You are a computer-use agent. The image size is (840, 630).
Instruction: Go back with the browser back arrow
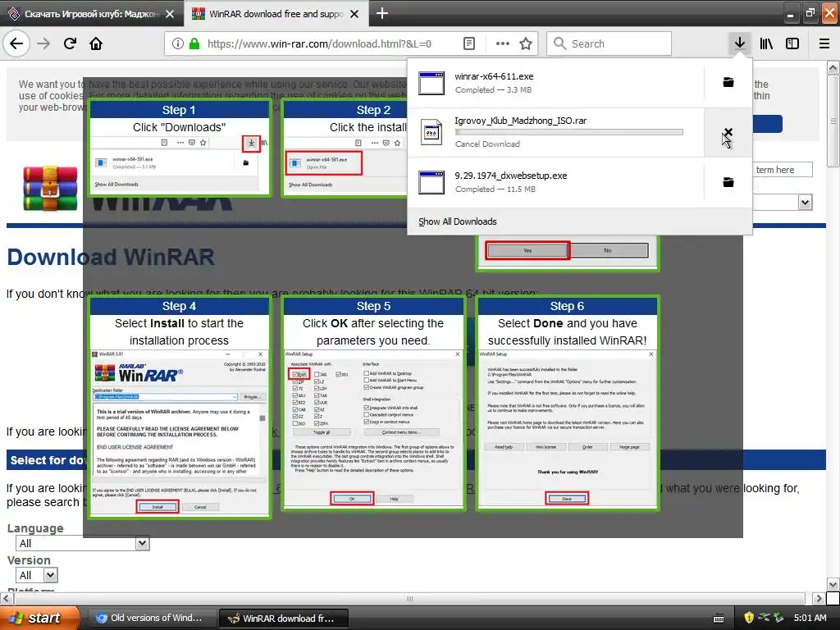click(16, 43)
